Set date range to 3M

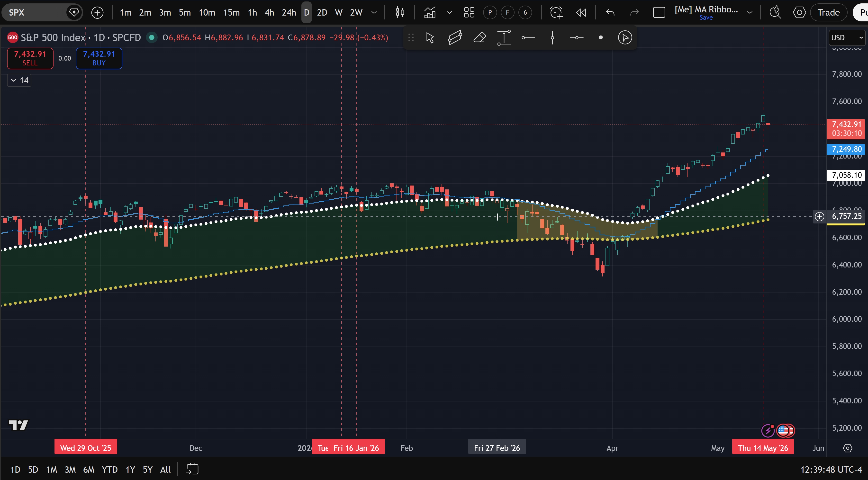pyautogui.click(x=70, y=470)
